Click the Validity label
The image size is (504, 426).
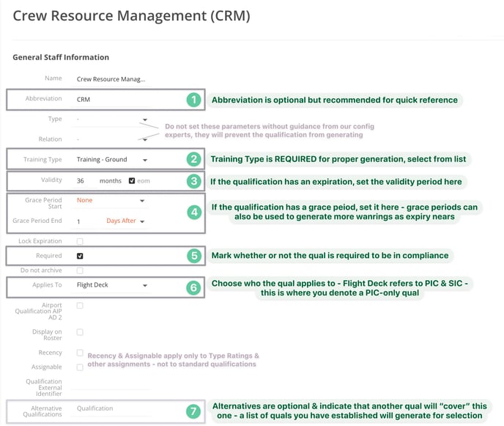[51, 180]
